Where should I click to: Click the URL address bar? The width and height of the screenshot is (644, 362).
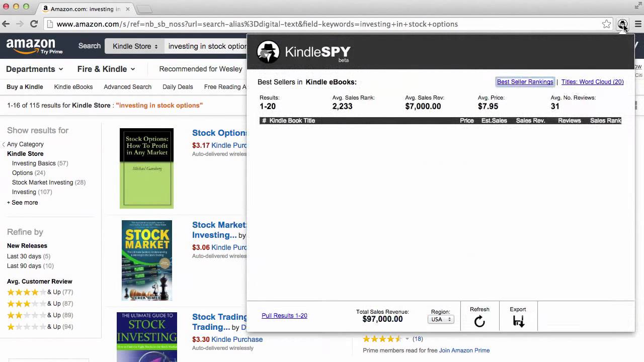coord(322,24)
